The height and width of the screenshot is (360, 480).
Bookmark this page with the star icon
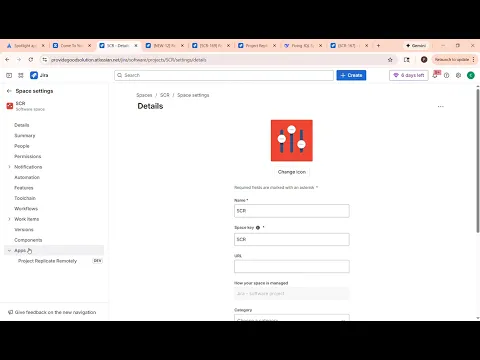point(390,60)
